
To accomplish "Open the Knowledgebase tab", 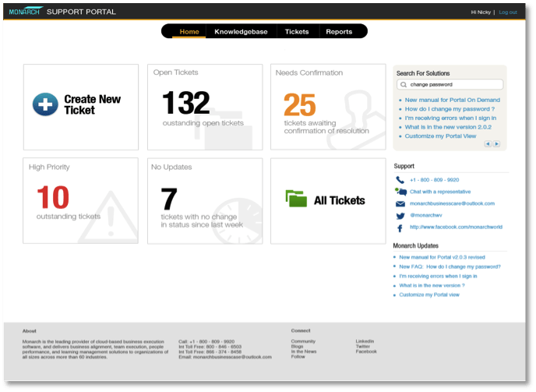I will click(x=241, y=32).
